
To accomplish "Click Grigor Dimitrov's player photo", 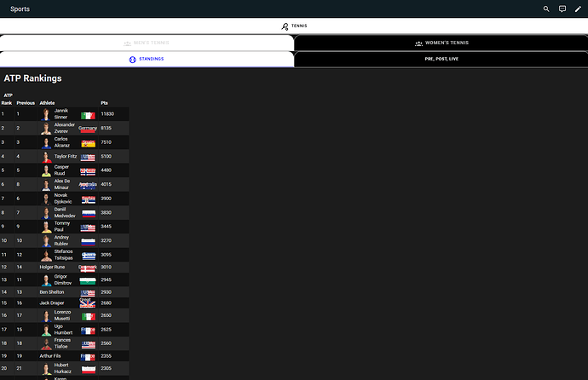I will (x=46, y=280).
